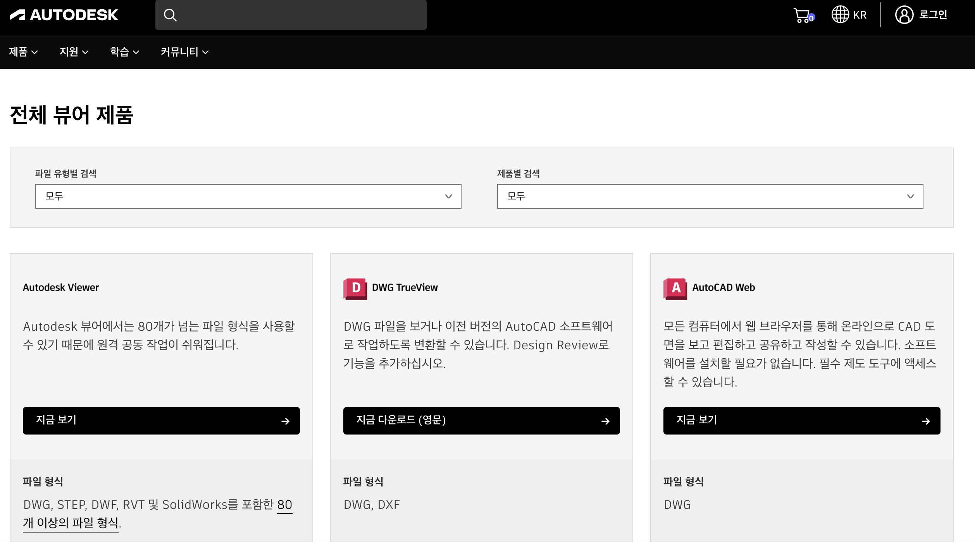The image size is (975, 560).
Task: Click the user profile 로그인 icon
Action: [x=904, y=15]
